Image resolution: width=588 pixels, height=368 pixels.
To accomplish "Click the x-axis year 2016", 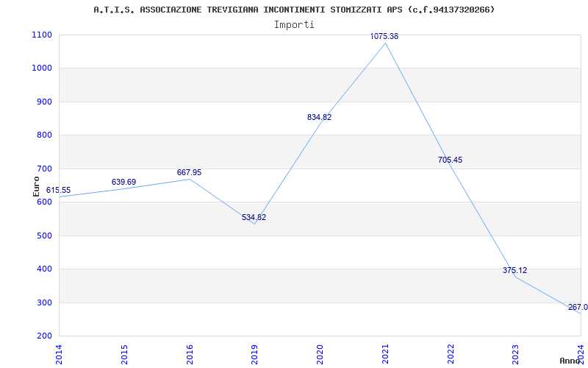I will click(x=190, y=355).
